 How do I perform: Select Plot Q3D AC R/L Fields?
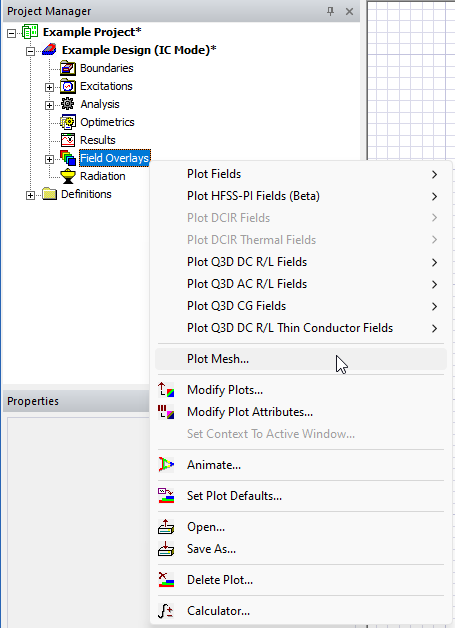tap(301, 284)
